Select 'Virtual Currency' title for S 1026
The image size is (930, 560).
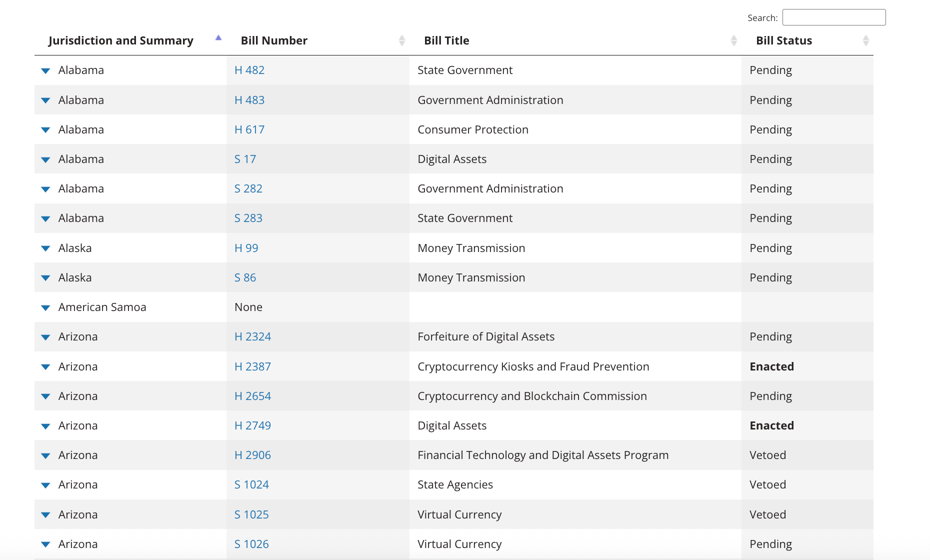click(459, 544)
